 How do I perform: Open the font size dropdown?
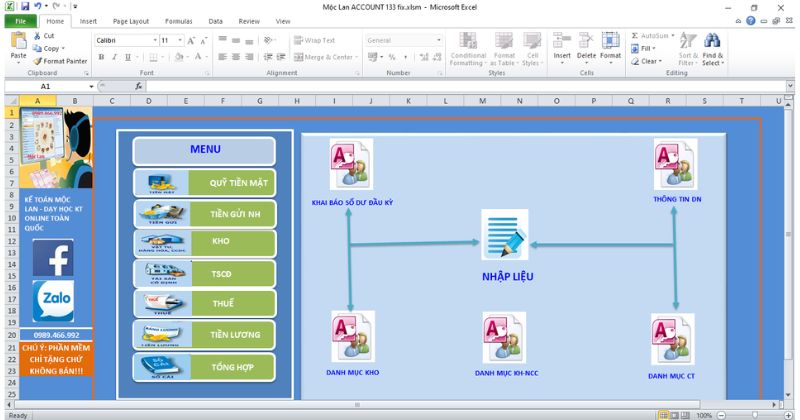pos(180,40)
